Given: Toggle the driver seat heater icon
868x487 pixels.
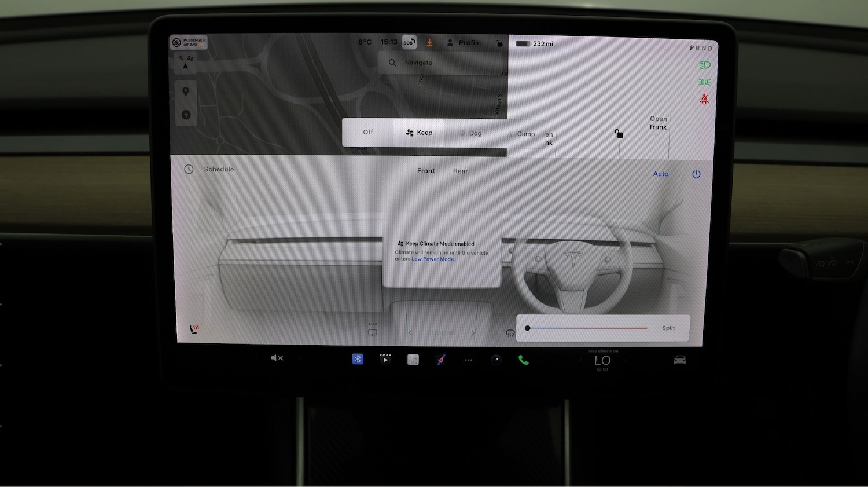Looking at the screenshot, I should [194, 328].
